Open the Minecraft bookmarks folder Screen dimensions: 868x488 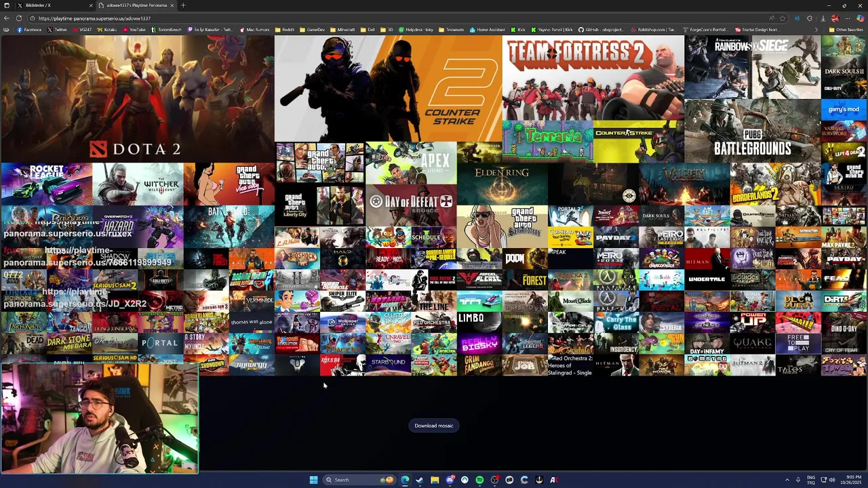coord(342,30)
